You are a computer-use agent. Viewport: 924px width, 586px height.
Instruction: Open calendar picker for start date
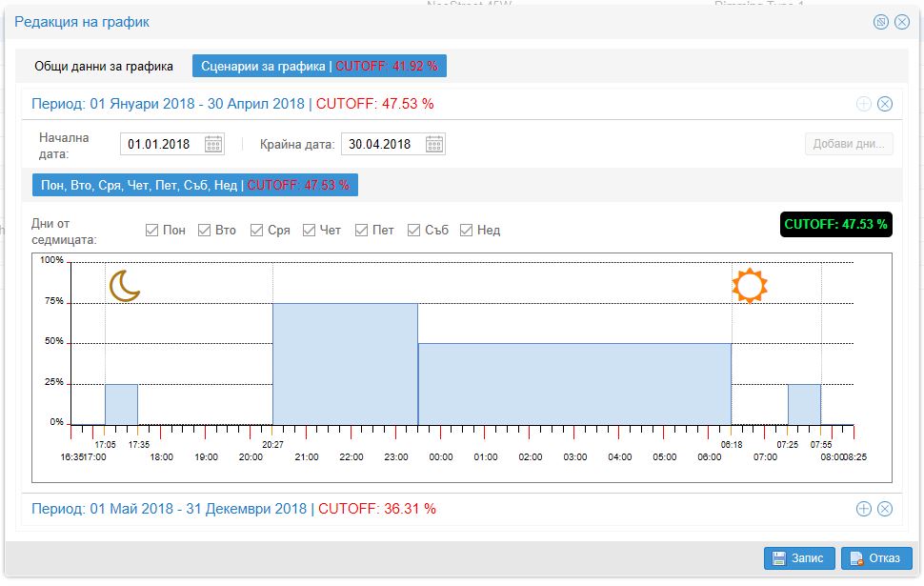(x=213, y=145)
